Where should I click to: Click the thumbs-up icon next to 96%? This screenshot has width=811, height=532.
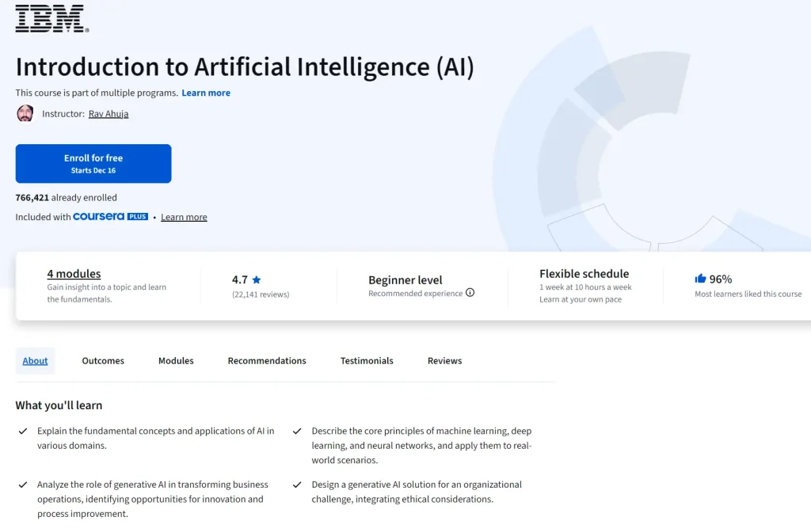[x=700, y=278]
